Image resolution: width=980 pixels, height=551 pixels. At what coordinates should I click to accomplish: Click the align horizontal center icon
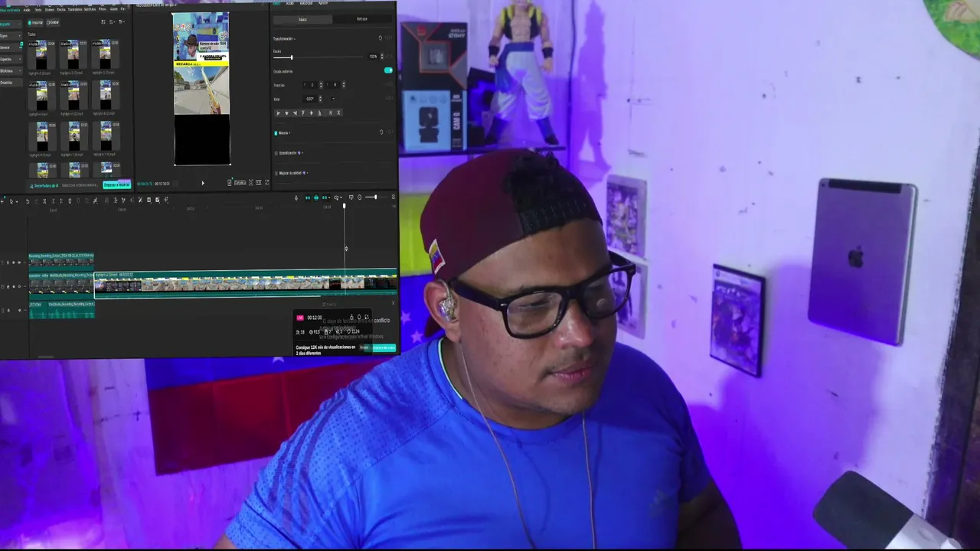pos(287,113)
